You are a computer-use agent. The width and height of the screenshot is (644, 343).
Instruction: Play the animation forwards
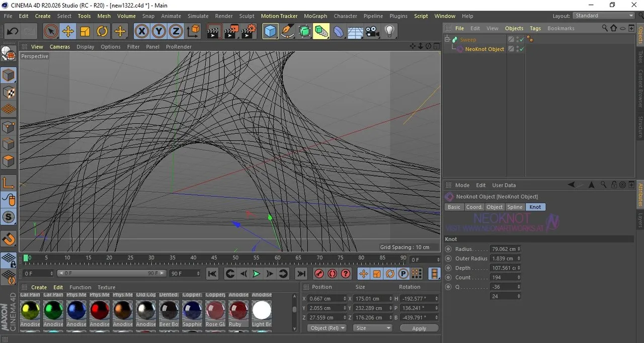click(x=257, y=274)
